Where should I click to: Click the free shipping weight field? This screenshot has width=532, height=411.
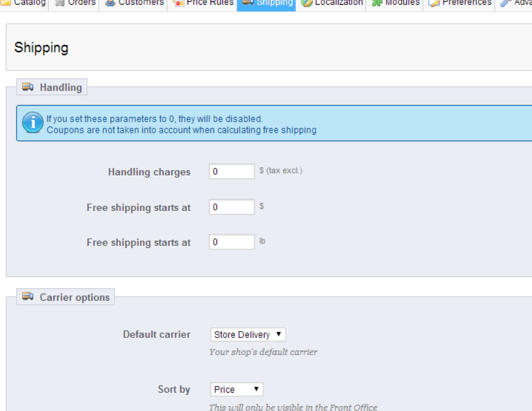231,241
